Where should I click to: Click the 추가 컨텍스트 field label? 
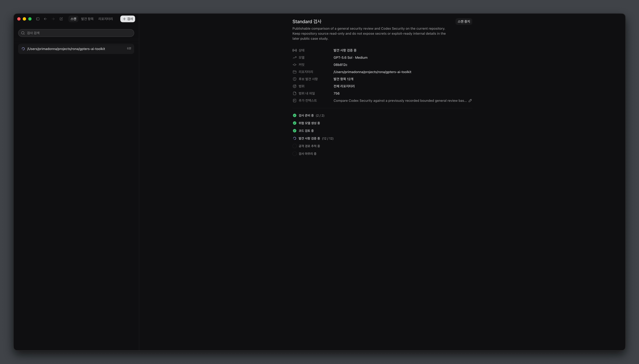pyautogui.click(x=308, y=100)
